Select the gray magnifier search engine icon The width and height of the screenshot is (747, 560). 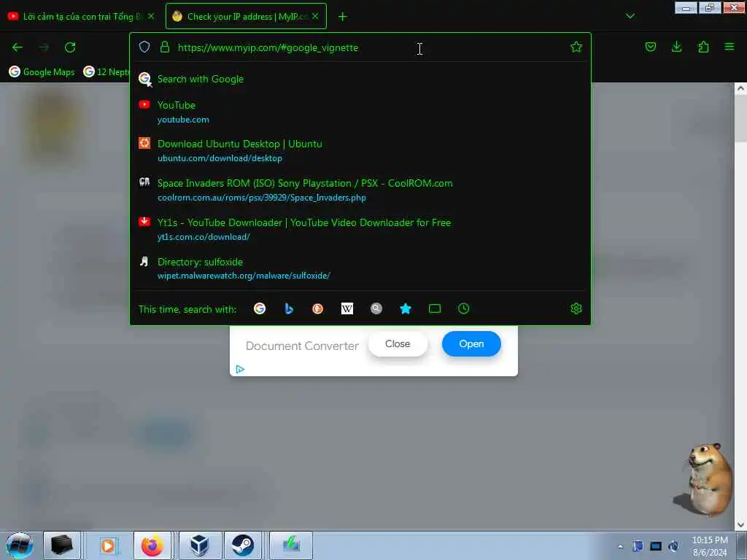tap(376, 308)
